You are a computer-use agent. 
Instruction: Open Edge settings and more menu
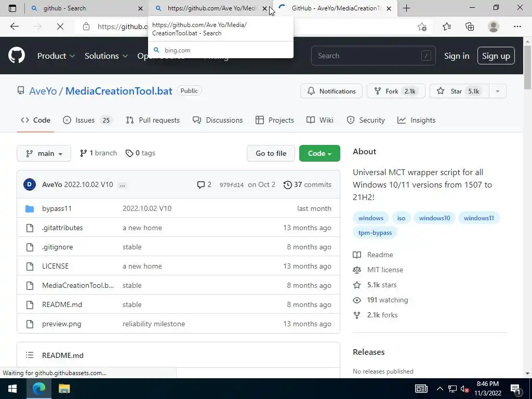[x=517, y=26]
